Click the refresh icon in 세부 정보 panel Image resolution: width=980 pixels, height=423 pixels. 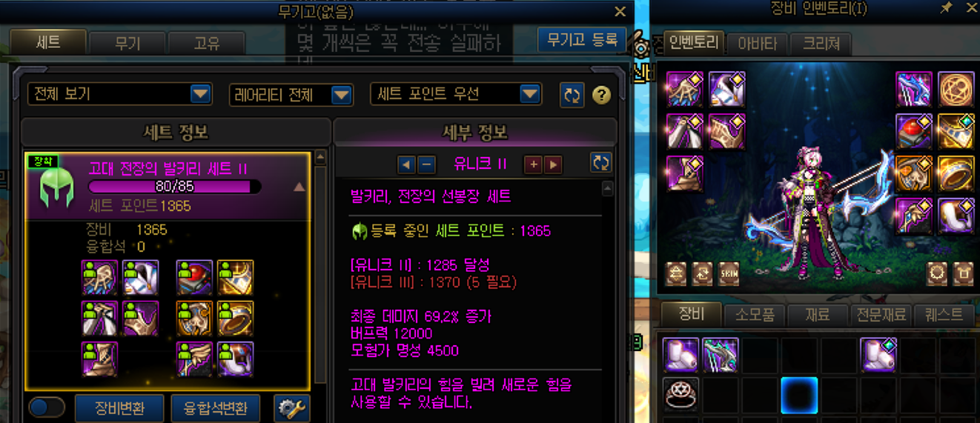(601, 163)
